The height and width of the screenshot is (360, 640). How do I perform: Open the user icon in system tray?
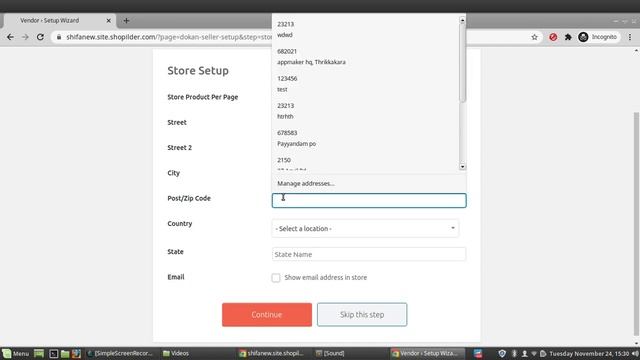[x=524, y=353]
